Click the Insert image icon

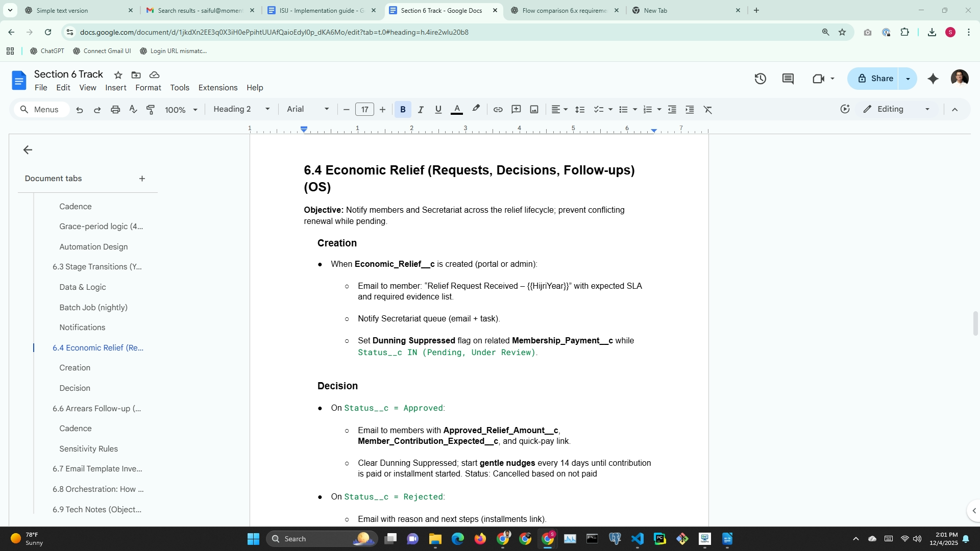pos(534,110)
